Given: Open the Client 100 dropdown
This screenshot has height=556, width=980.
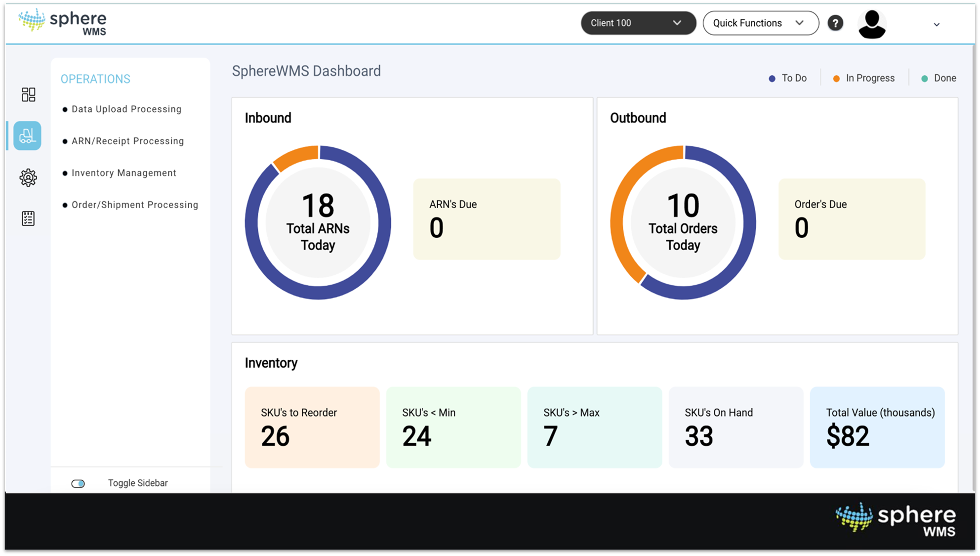Looking at the screenshot, I should [x=638, y=23].
